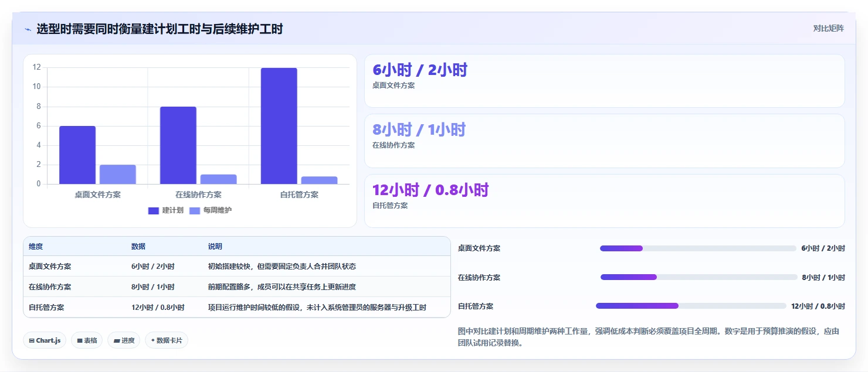Click the 进度 tag chip
Viewport: 868px width, 372px height.
pos(124,340)
